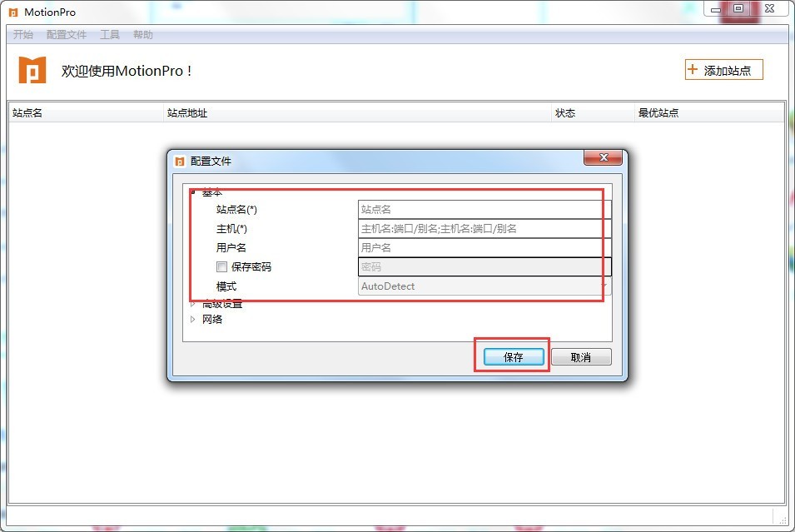Click the MotionPro icon on the 配置文件 dialog
795x532 pixels.
click(178, 158)
